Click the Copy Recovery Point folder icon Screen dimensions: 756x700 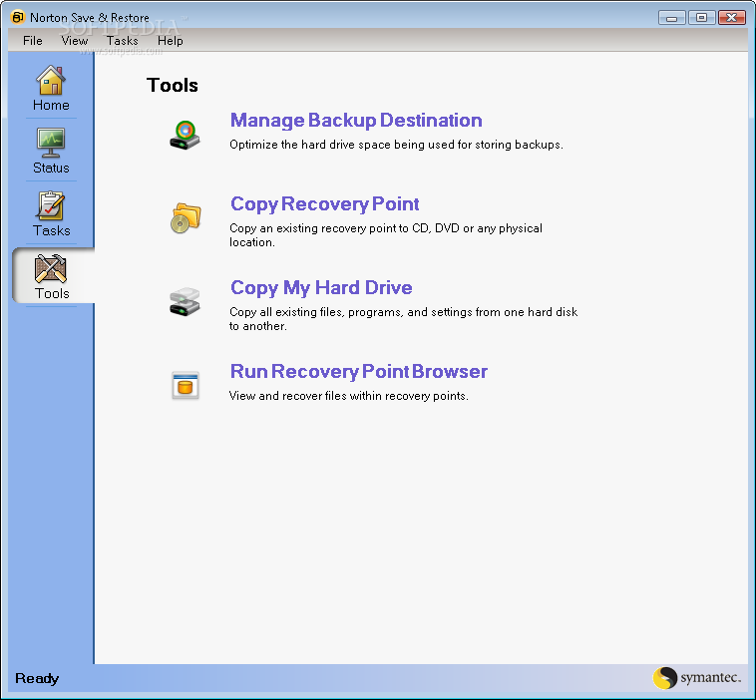point(186,218)
